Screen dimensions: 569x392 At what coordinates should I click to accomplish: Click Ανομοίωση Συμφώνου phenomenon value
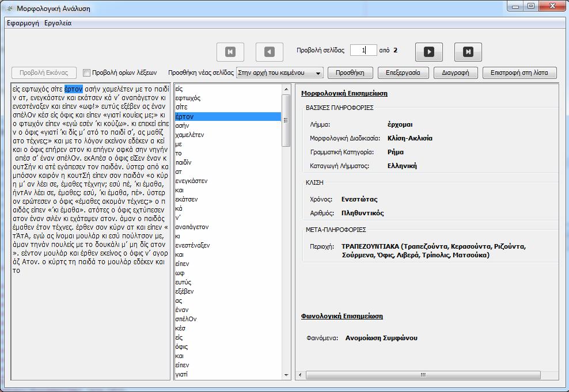(381, 338)
